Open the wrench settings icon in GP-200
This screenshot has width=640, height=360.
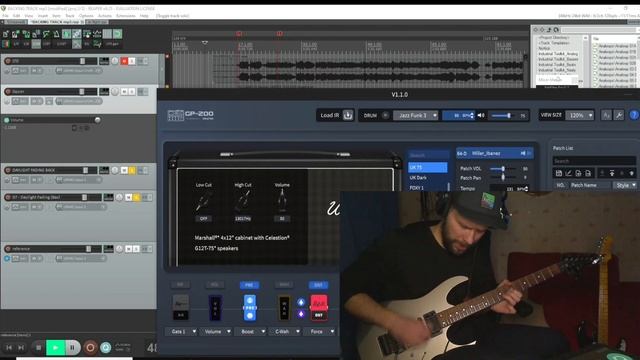click(619, 116)
